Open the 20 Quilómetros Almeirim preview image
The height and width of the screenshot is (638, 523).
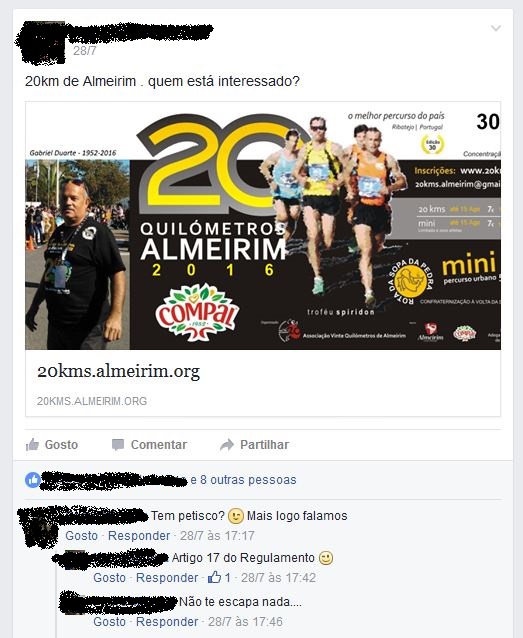263,226
